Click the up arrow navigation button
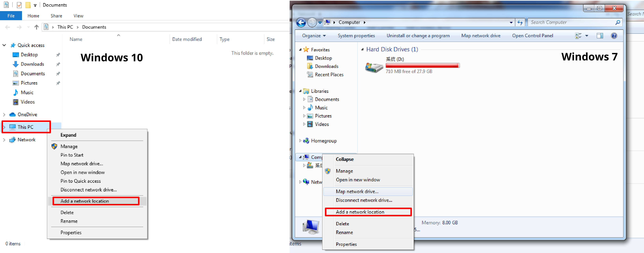The width and height of the screenshot is (644, 253). point(36,27)
